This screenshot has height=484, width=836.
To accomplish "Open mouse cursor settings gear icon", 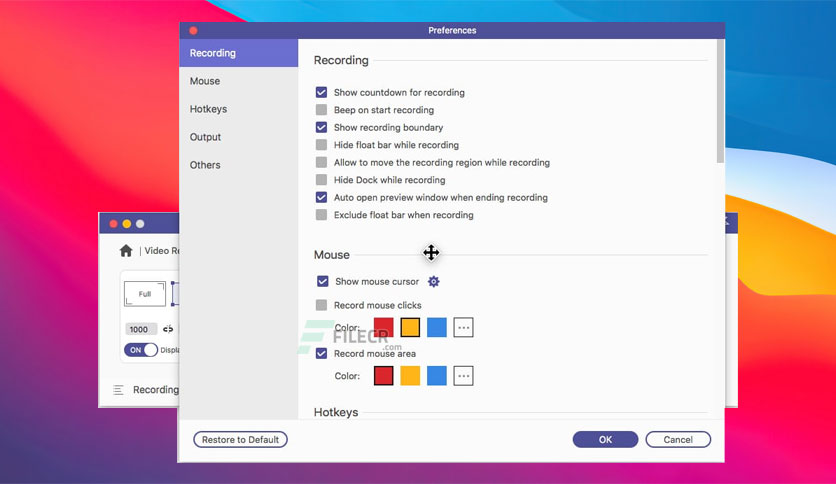I will pos(433,281).
